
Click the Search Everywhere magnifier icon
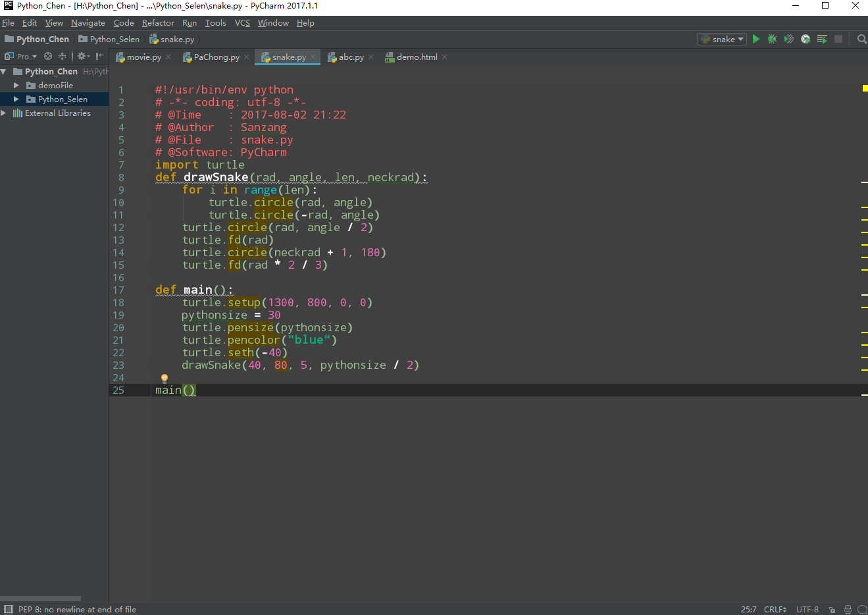click(x=861, y=40)
